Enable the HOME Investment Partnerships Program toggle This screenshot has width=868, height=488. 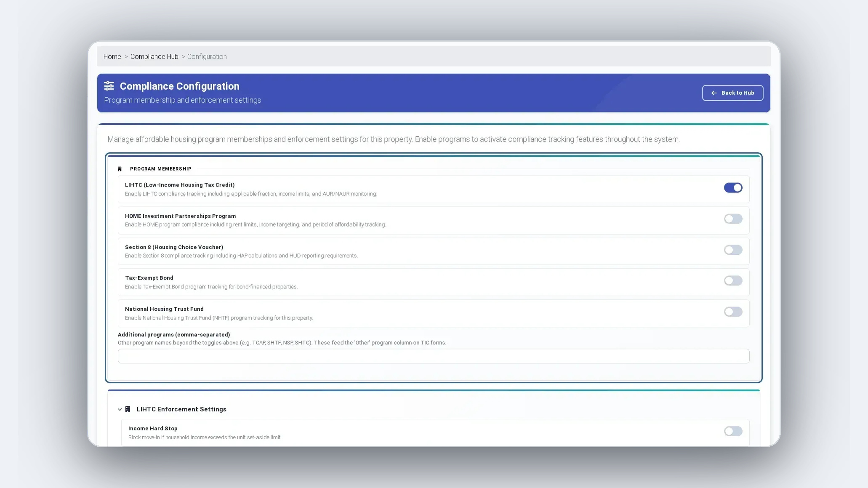[x=733, y=219]
